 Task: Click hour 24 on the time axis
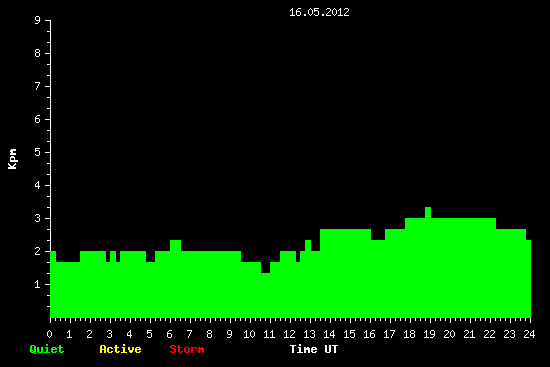point(530,334)
